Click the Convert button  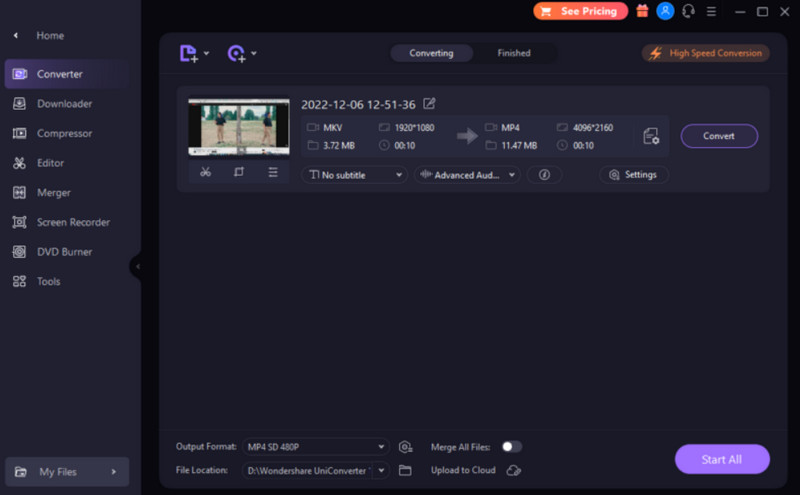point(719,136)
